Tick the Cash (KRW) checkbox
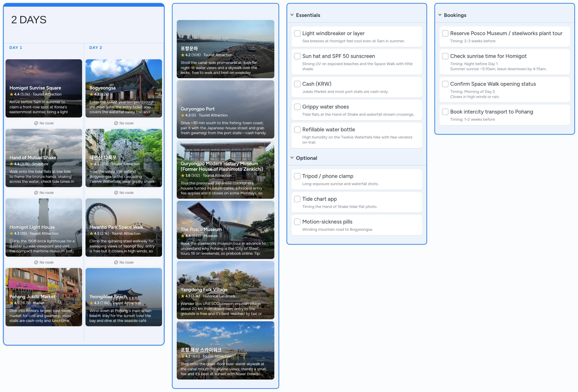578x392 pixels. pos(297,84)
